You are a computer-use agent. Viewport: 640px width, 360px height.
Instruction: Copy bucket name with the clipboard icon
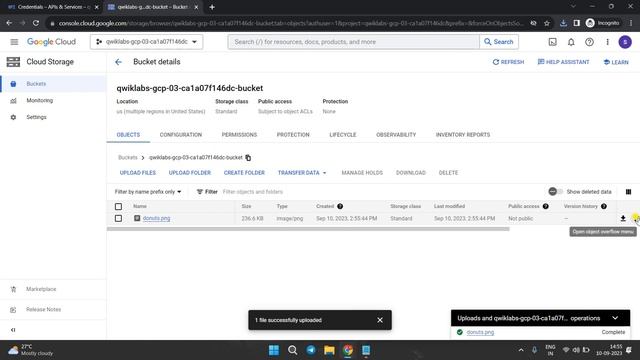248,158
